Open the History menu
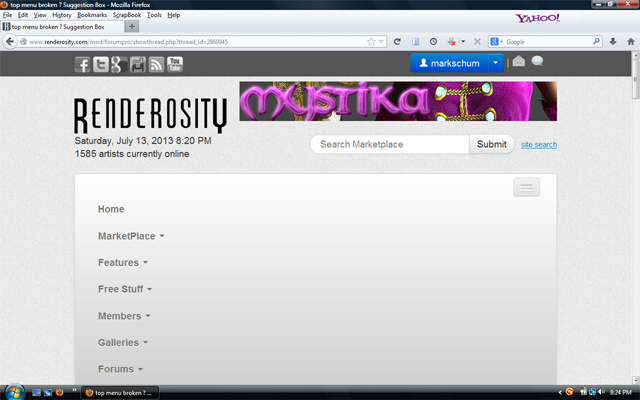Viewport: 640px width, 400px height. (x=62, y=15)
